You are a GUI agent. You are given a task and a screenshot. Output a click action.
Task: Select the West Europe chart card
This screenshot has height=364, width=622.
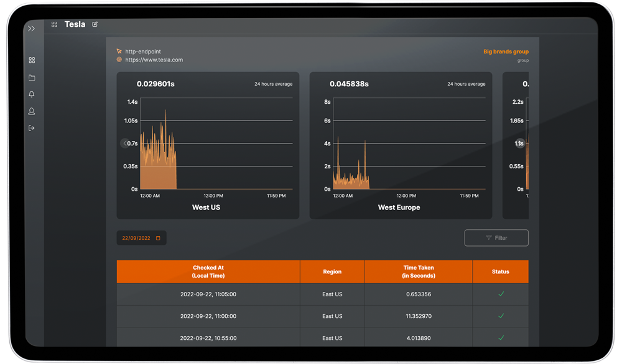pos(401,145)
